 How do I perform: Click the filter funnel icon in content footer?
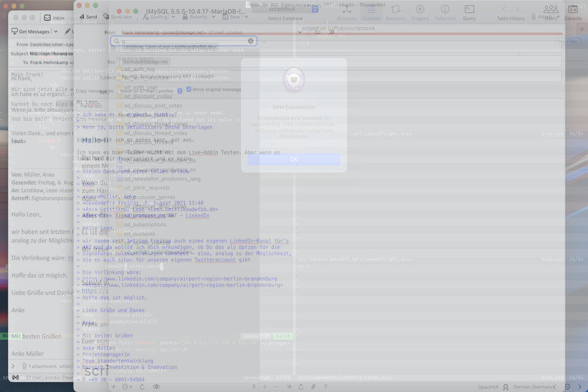325,386
